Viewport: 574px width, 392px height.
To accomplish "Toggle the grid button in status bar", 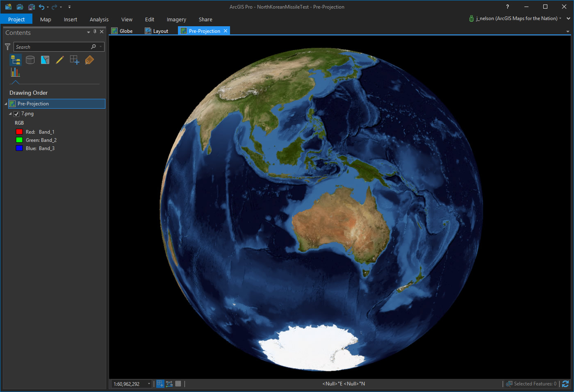I will tap(178, 384).
